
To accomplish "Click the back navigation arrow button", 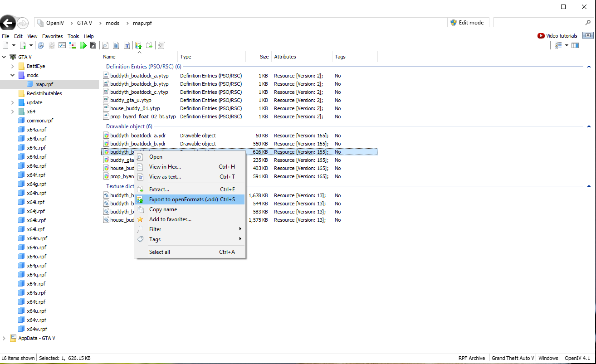I will point(8,23).
